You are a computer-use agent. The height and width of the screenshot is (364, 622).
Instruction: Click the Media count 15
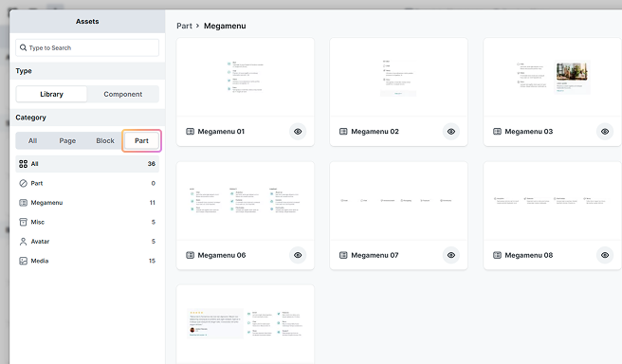(152, 261)
